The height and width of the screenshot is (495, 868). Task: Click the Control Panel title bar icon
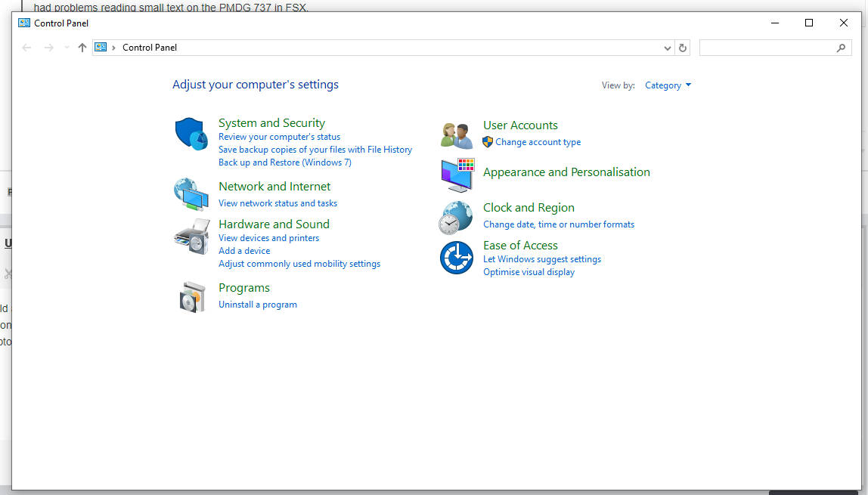(23, 23)
